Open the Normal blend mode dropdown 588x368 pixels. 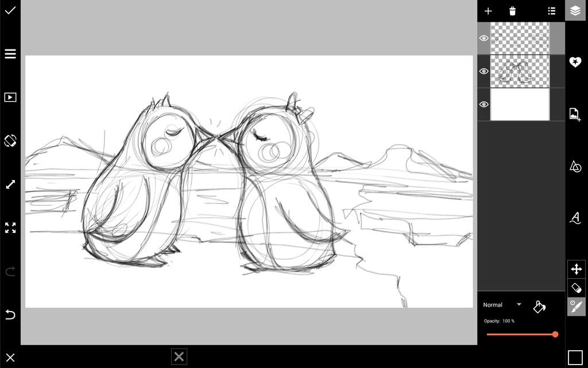502,305
